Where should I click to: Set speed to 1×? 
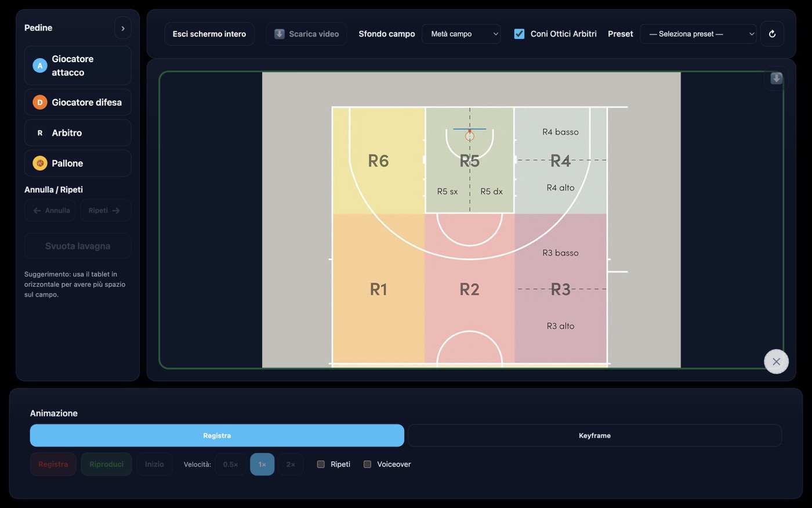[262, 464]
